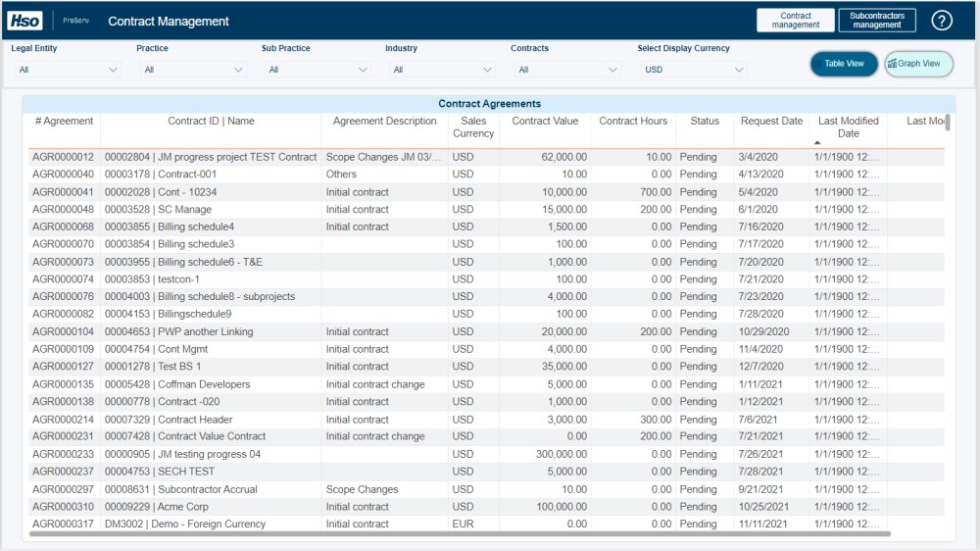The width and height of the screenshot is (980, 551).
Task: Expand the Legal Entity dropdown
Action: [x=67, y=70]
